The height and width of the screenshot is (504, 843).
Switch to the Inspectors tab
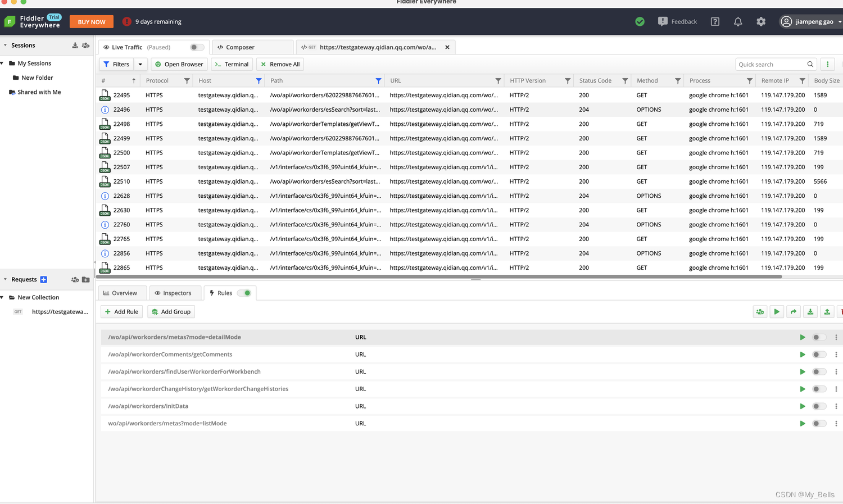[174, 293]
